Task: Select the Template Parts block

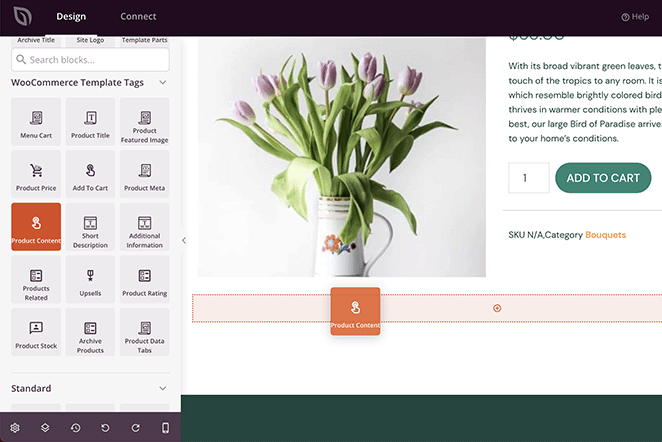Action: coord(145,41)
